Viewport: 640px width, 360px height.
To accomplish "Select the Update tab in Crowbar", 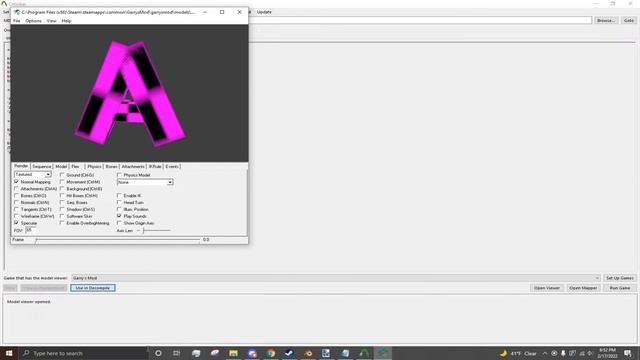I will click(x=264, y=12).
